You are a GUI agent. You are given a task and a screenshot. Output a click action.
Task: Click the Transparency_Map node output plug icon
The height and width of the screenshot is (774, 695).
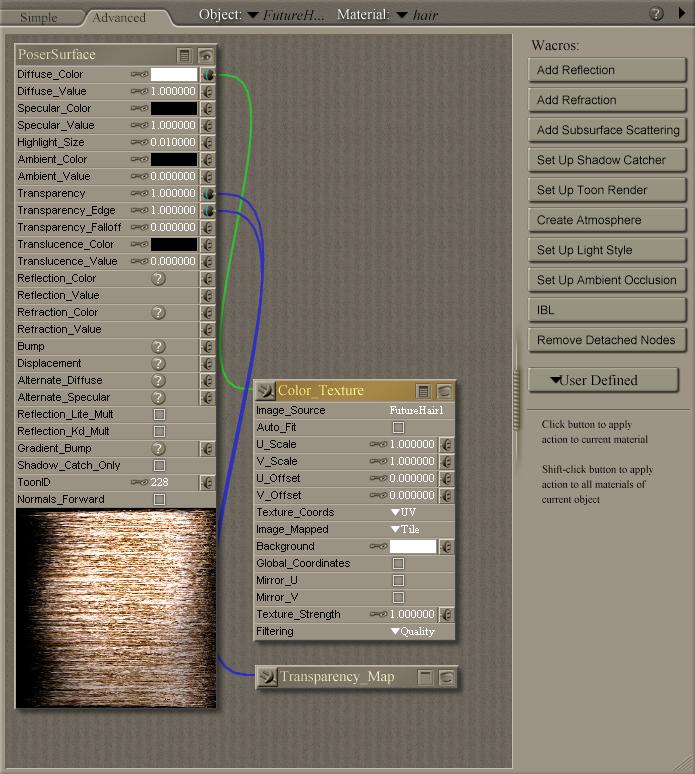267,677
